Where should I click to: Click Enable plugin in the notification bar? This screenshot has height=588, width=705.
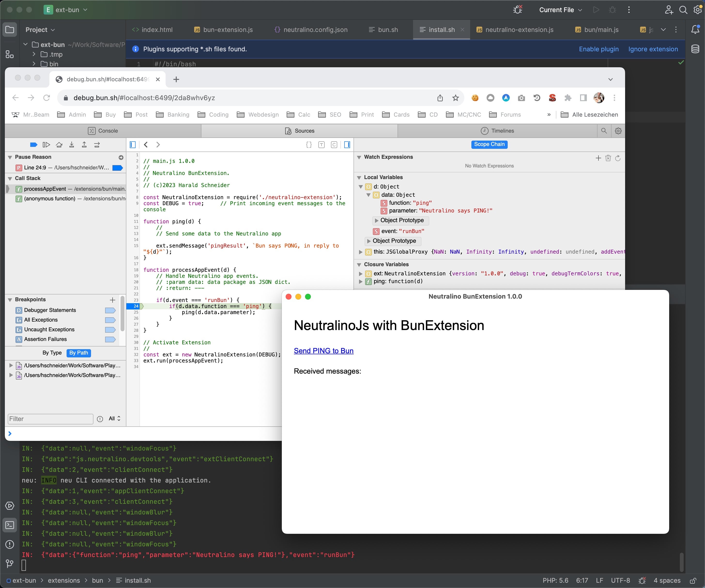click(x=598, y=49)
